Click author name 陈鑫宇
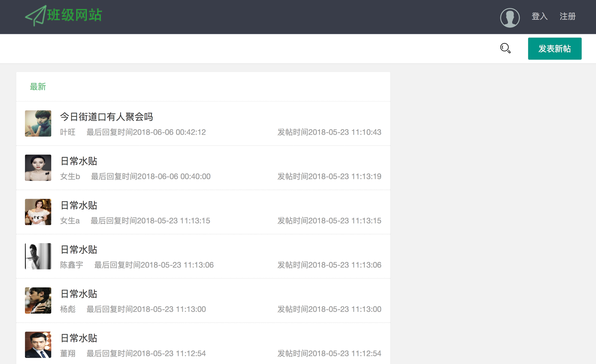This screenshot has width=596, height=364. (72, 265)
